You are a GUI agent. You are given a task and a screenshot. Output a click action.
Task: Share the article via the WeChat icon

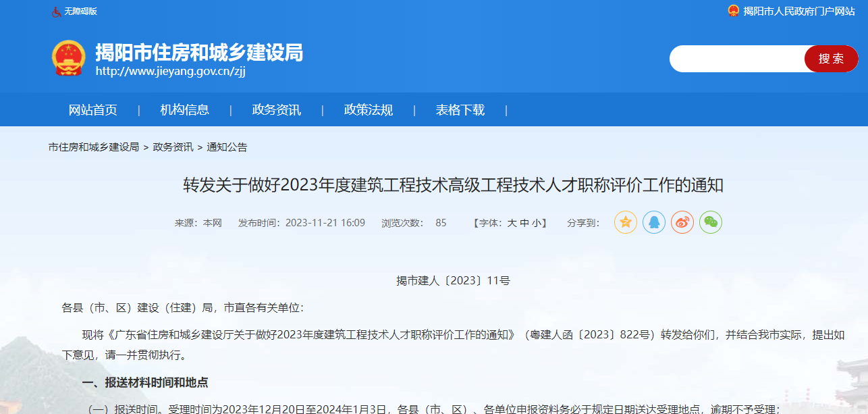click(x=710, y=222)
